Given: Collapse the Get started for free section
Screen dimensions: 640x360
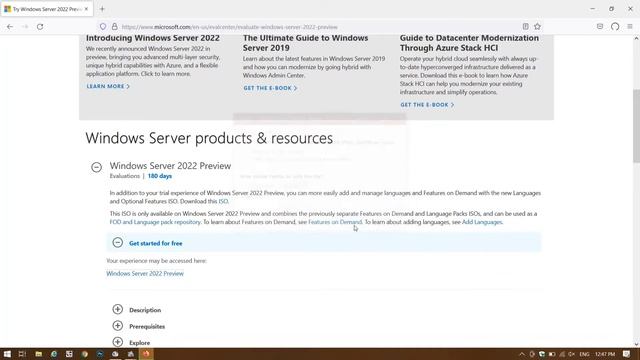Looking at the screenshot, I should pos(118,242).
